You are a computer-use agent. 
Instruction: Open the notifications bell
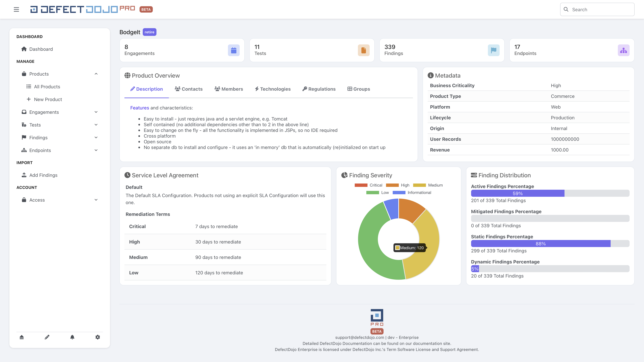(x=72, y=337)
